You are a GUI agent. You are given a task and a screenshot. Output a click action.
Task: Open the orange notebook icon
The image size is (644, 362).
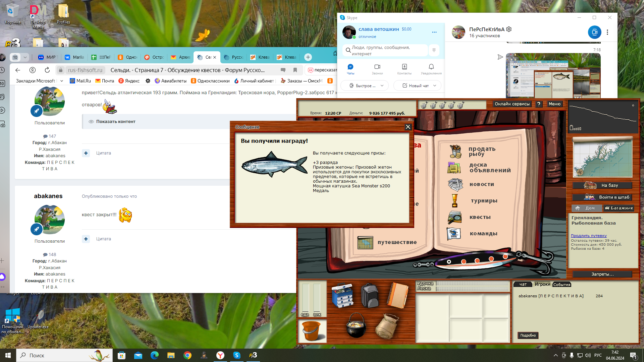pyautogui.click(x=397, y=295)
